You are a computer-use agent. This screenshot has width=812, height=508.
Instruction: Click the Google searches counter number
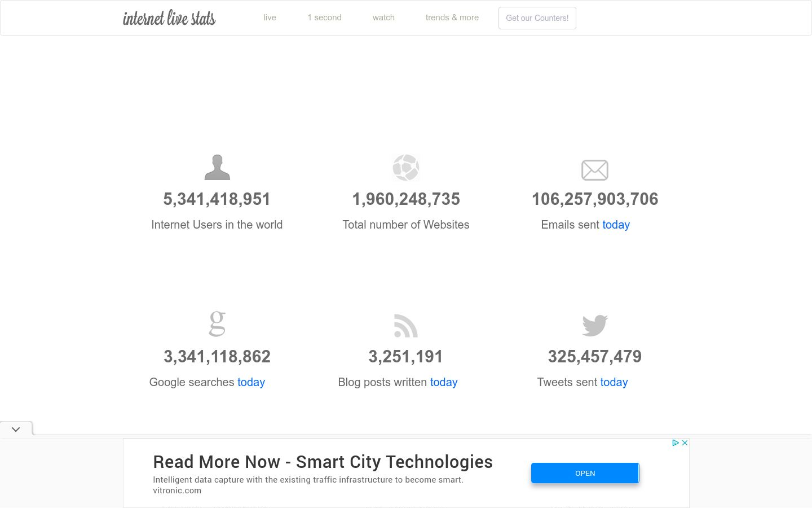tap(217, 357)
